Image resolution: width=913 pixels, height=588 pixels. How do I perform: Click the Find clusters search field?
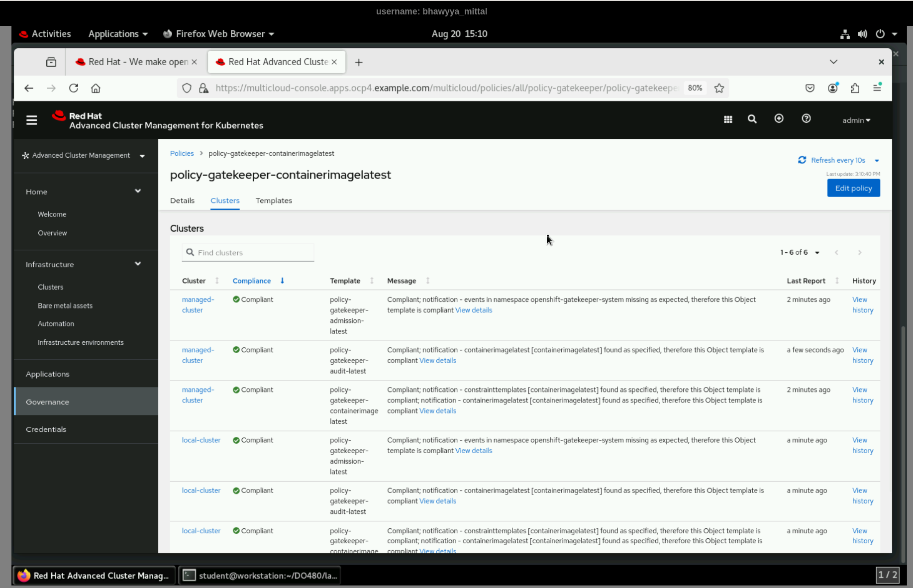[x=248, y=252]
